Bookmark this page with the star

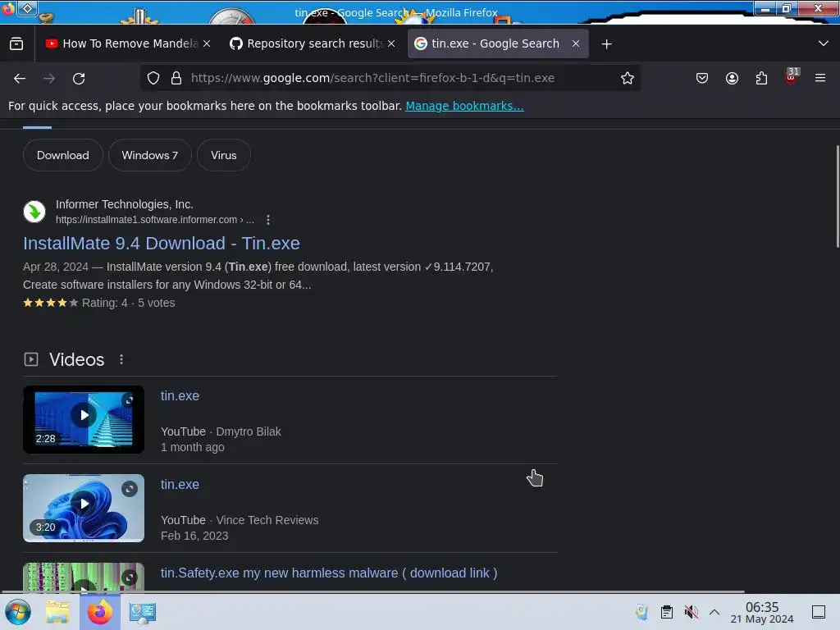tap(628, 78)
